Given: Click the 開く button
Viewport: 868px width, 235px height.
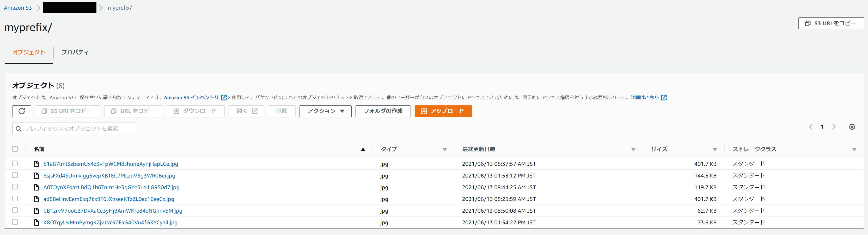Looking at the screenshot, I should click(246, 111).
